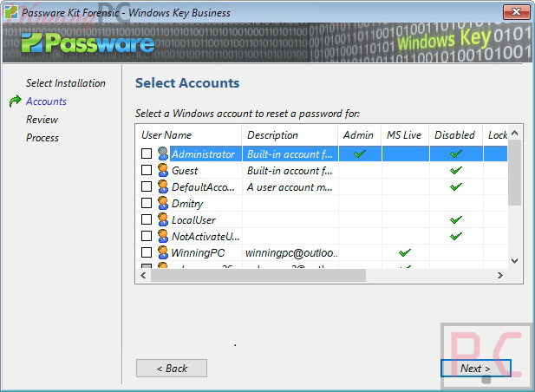Click the 'A user account m...' description
The width and height of the screenshot is (535, 392).
290,187
